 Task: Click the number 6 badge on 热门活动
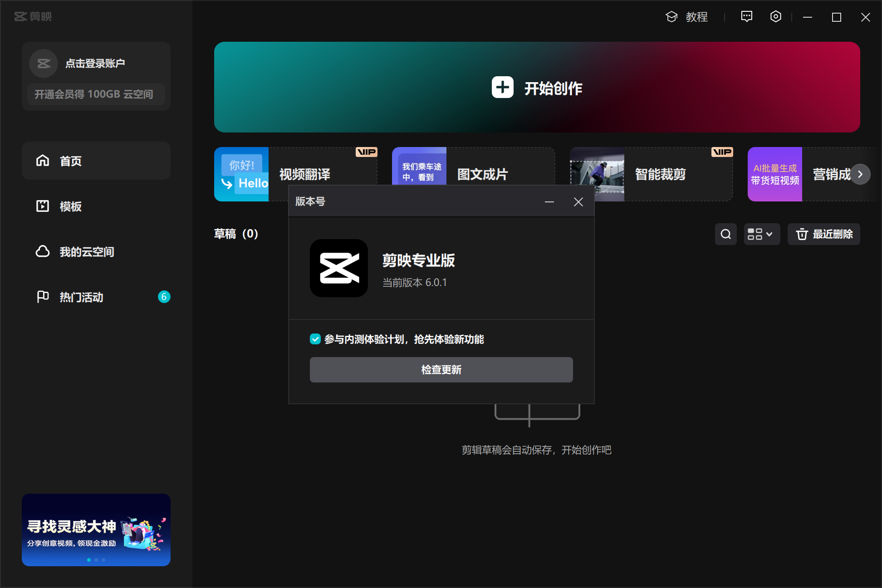(164, 297)
